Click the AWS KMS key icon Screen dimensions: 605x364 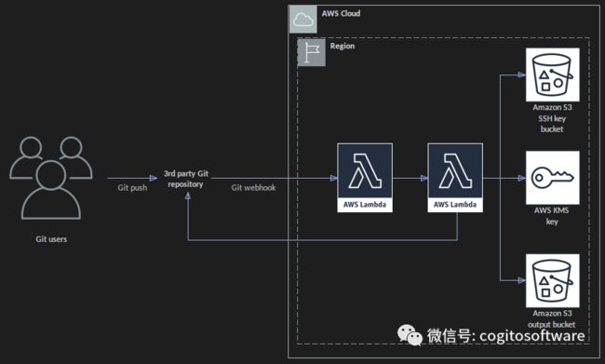click(x=553, y=178)
